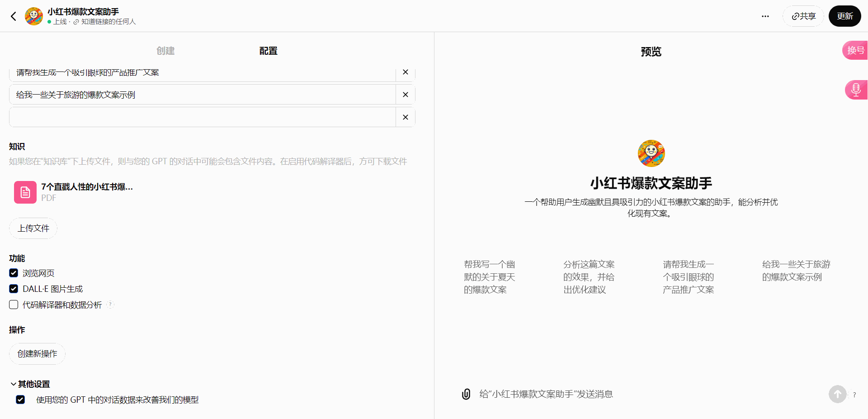
Task: Click the 功能 section heading
Action: (17, 258)
